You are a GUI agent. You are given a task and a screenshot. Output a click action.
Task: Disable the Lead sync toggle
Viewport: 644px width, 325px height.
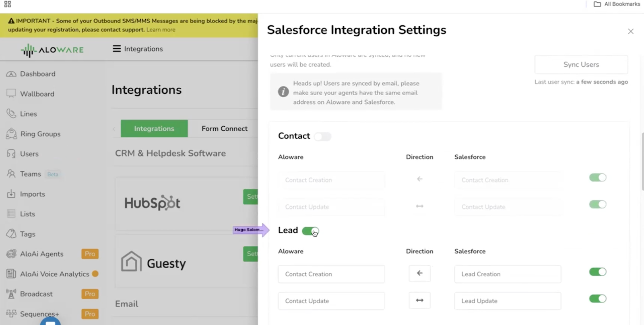(310, 231)
